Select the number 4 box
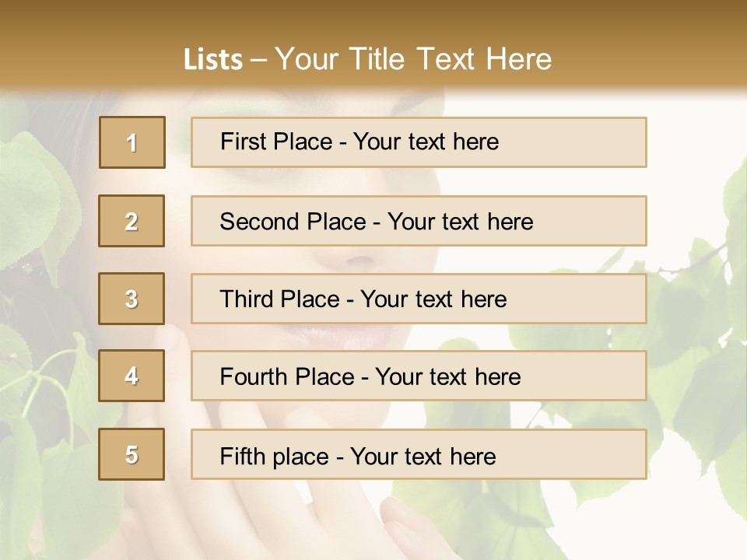 point(132,376)
